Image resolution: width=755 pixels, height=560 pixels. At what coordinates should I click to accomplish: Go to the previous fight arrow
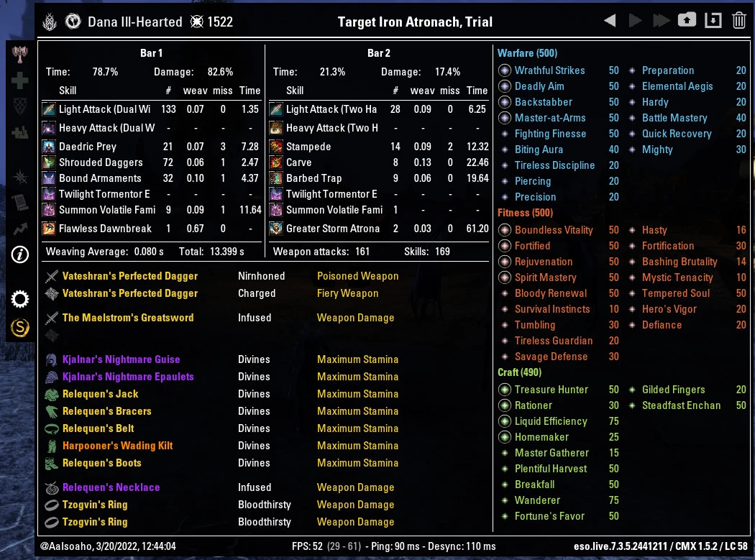(x=610, y=21)
